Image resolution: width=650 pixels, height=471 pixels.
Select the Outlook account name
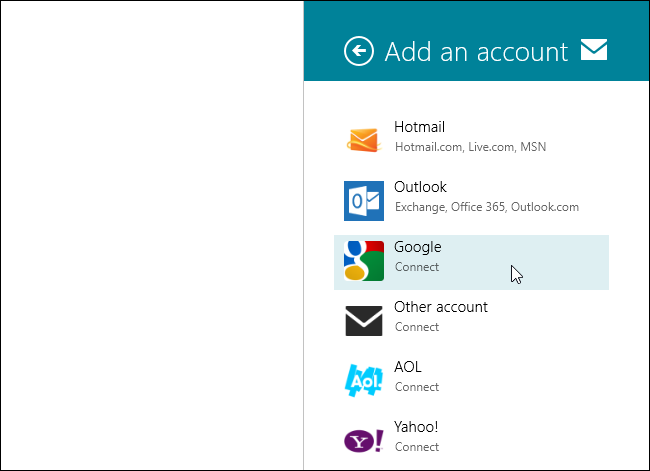(x=420, y=187)
